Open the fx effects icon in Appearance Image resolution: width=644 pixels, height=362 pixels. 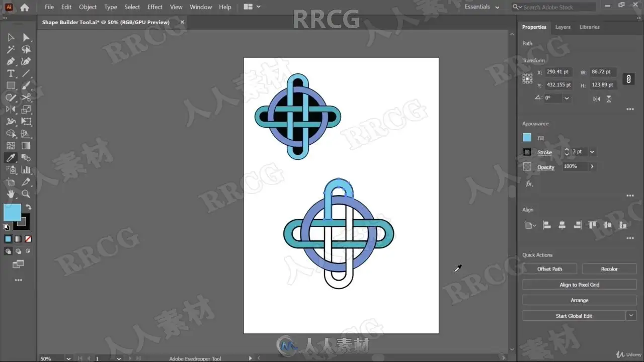[x=529, y=184]
